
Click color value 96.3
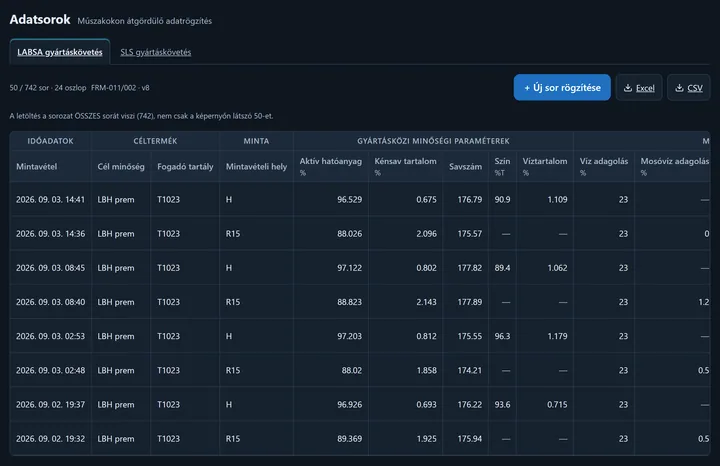point(502,336)
